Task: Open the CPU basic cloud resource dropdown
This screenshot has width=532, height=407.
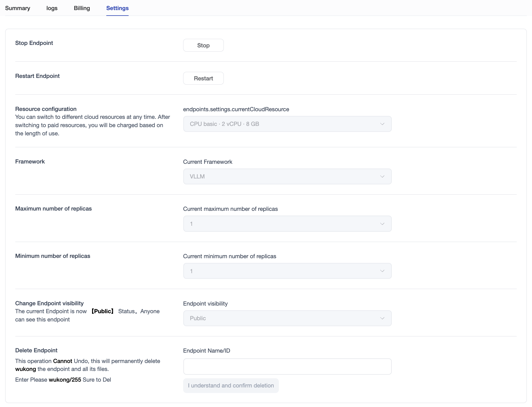Action: (281, 124)
